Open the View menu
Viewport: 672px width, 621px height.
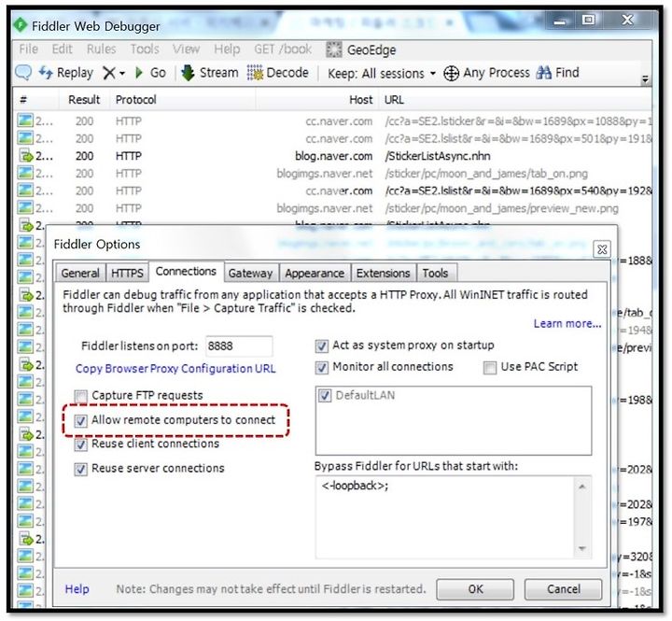point(186,49)
